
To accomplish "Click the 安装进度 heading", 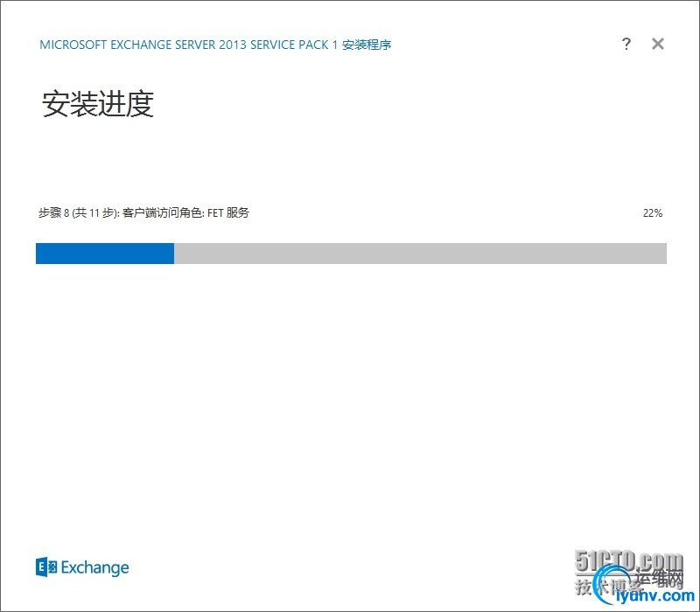I will pos(98,104).
